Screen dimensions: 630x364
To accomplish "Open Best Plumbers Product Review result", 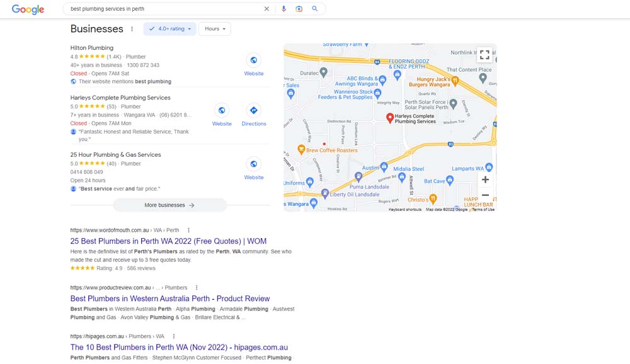I will [170, 299].
